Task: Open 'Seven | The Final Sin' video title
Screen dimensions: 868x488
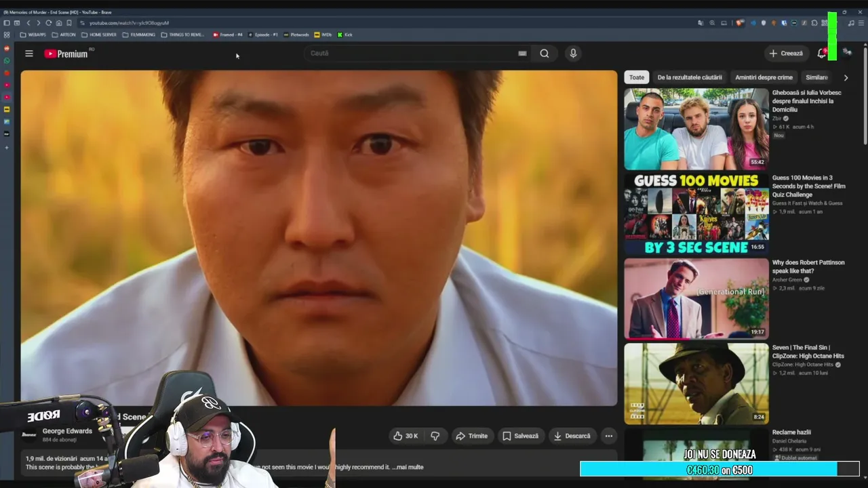Action: coord(808,351)
